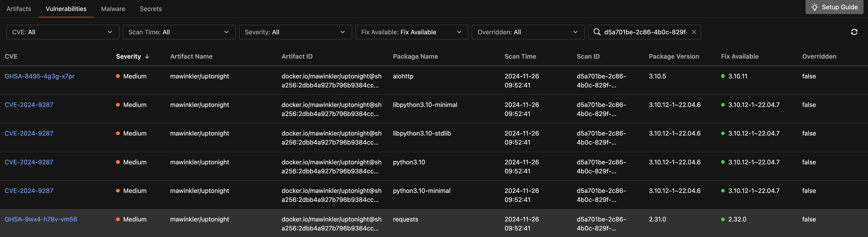Open CVE-2024-9287 link for python3.10-minimal

(x=29, y=191)
